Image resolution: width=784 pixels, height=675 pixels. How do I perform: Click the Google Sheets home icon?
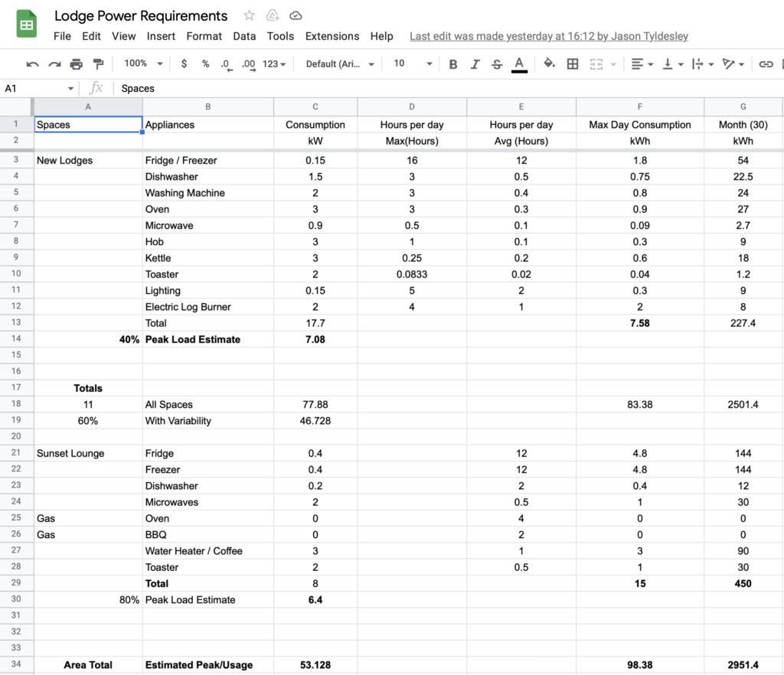[x=27, y=24]
